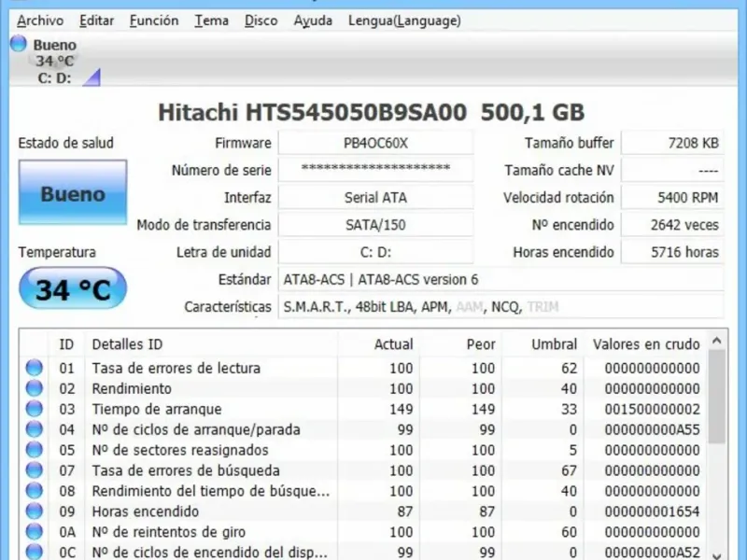Screen dimensions: 747x560
Task: Click status orb for attribute 09
Action: [34, 511]
